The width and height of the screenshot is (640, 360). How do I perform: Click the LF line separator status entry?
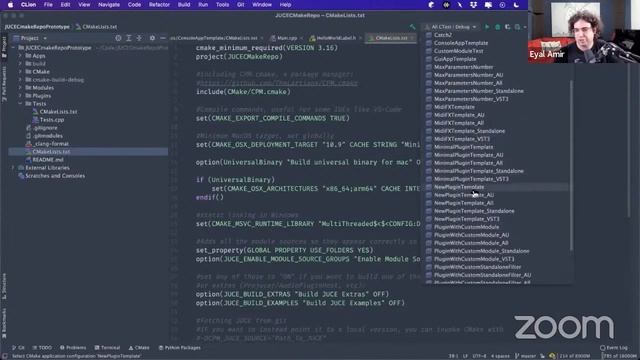pyautogui.click(x=465, y=356)
